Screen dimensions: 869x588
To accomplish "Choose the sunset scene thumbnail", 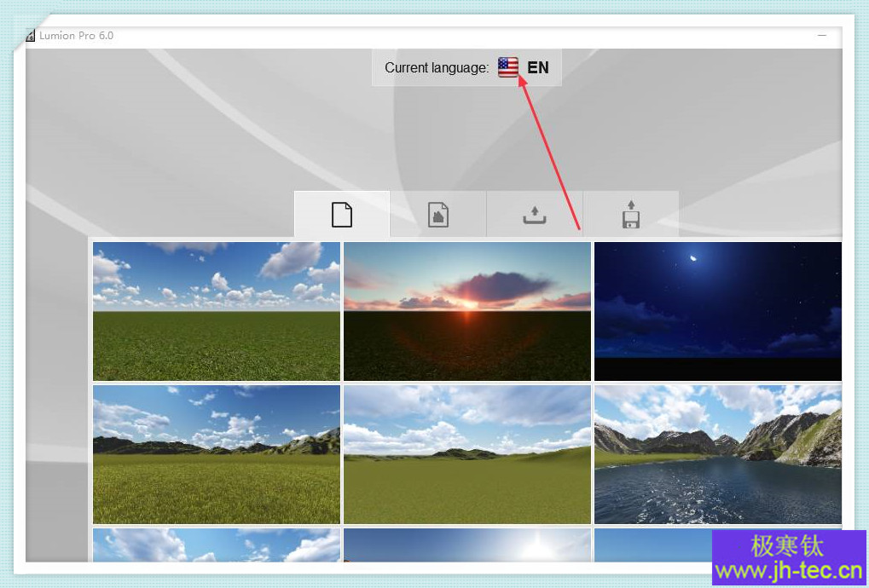I will (x=467, y=311).
